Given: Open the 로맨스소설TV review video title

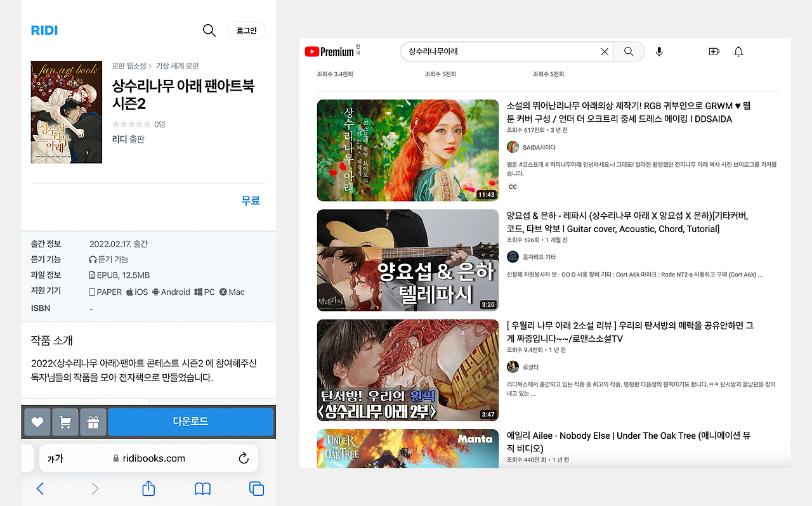Looking at the screenshot, I should click(x=630, y=332).
